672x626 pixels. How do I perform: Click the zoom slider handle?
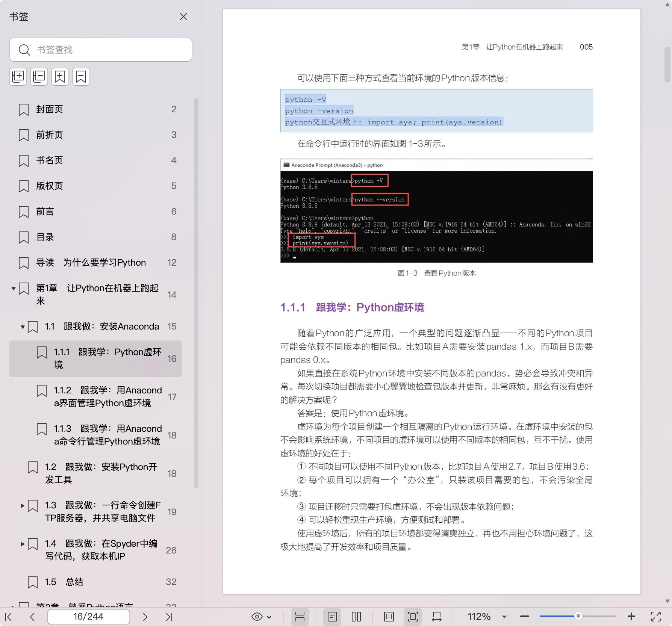coord(578,616)
